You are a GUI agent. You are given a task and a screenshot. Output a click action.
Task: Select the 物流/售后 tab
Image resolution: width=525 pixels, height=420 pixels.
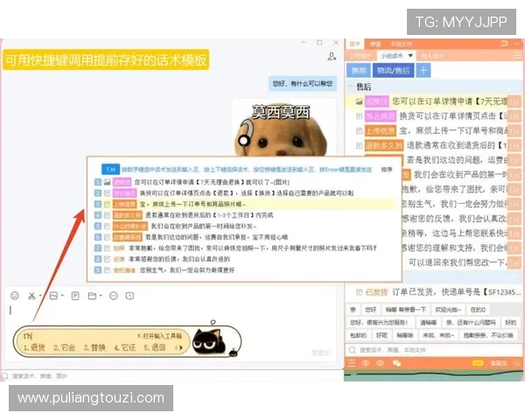click(x=392, y=70)
